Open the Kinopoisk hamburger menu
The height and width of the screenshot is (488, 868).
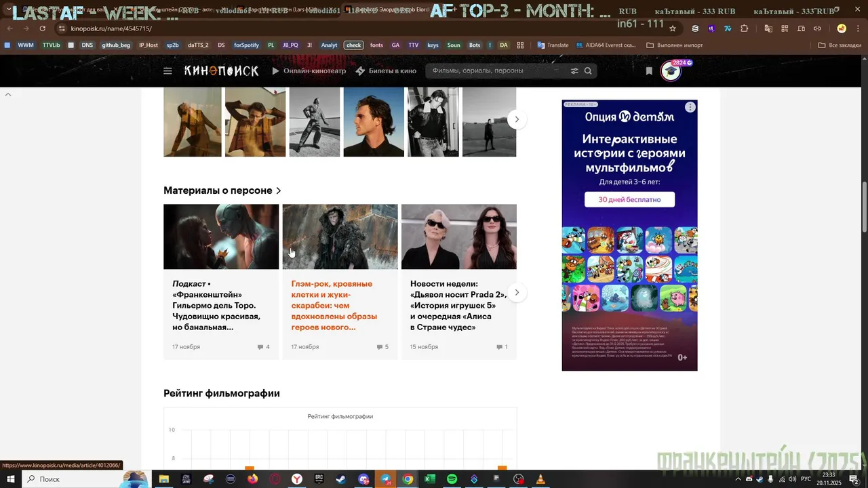coord(167,70)
